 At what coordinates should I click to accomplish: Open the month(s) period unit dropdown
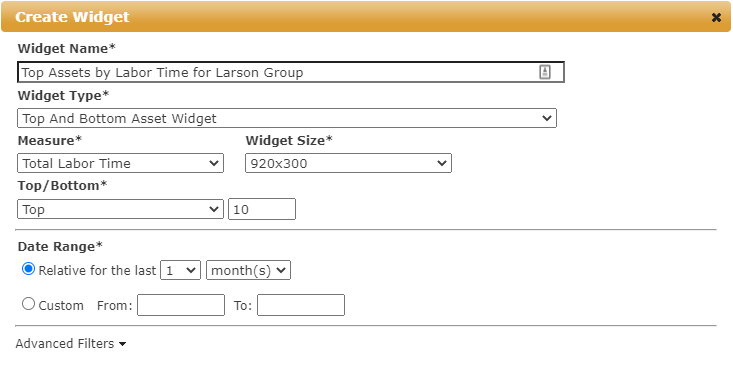click(x=249, y=270)
